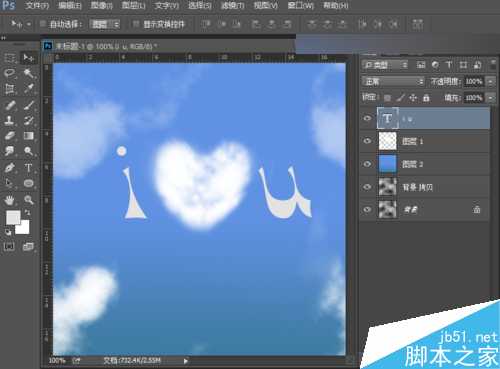Open the 图层 menu
This screenshot has height=369, width=500.
click(x=133, y=6)
